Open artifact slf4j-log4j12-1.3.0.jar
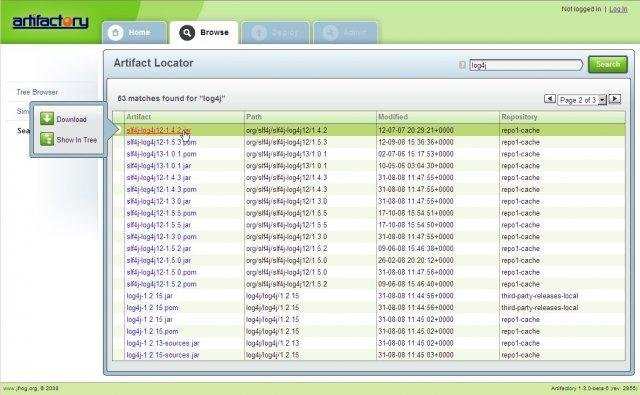 [158, 201]
